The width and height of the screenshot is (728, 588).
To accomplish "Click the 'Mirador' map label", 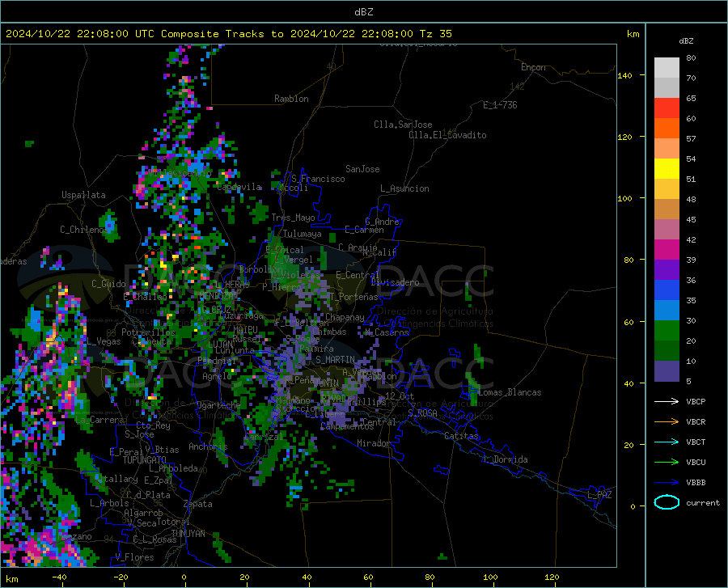I will pyautogui.click(x=373, y=443).
